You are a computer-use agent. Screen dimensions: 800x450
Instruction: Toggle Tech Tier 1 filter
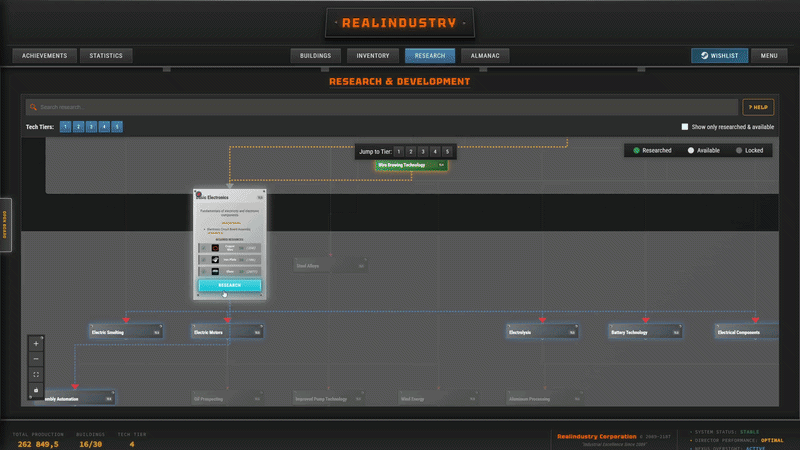click(x=65, y=127)
